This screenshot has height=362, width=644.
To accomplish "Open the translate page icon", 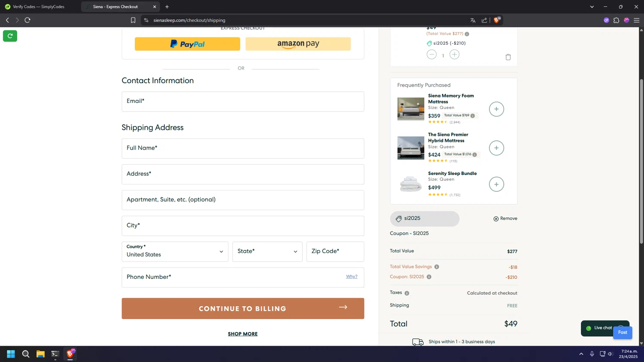I will coord(473,20).
